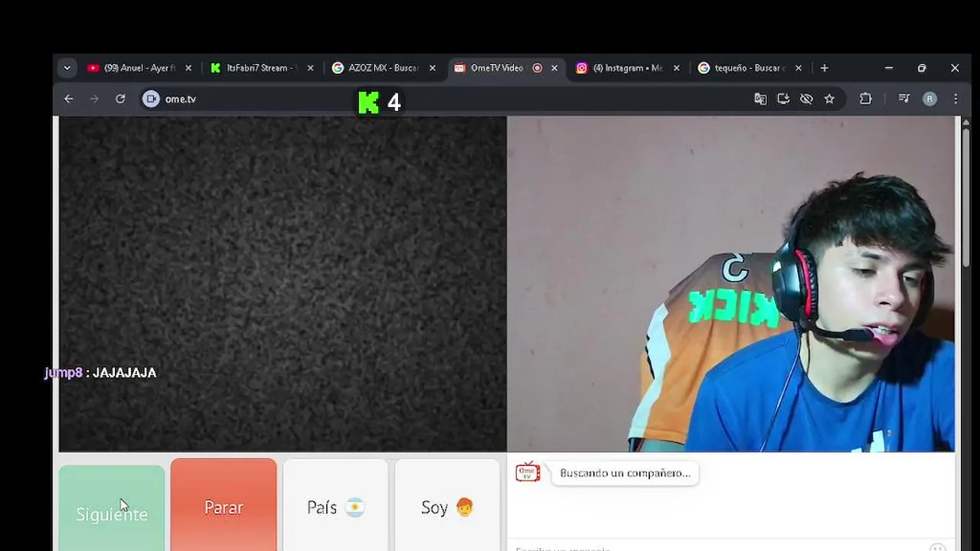This screenshot has height=551, width=980.
Task: Switch to ItsFabri7 Stream tab
Action: (261, 68)
